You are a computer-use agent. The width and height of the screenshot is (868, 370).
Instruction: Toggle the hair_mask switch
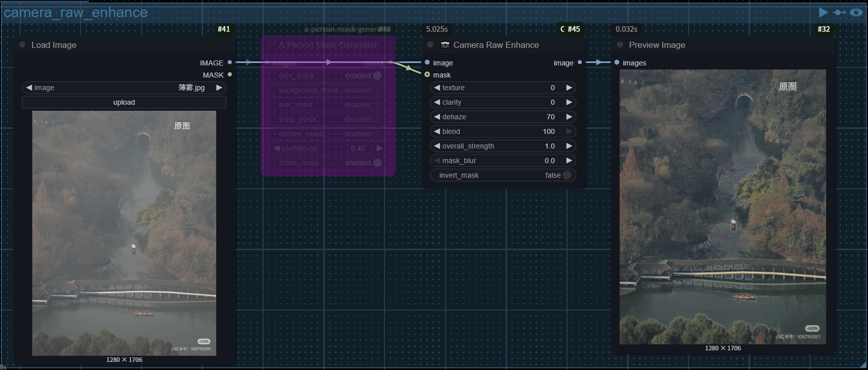coord(378,105)
